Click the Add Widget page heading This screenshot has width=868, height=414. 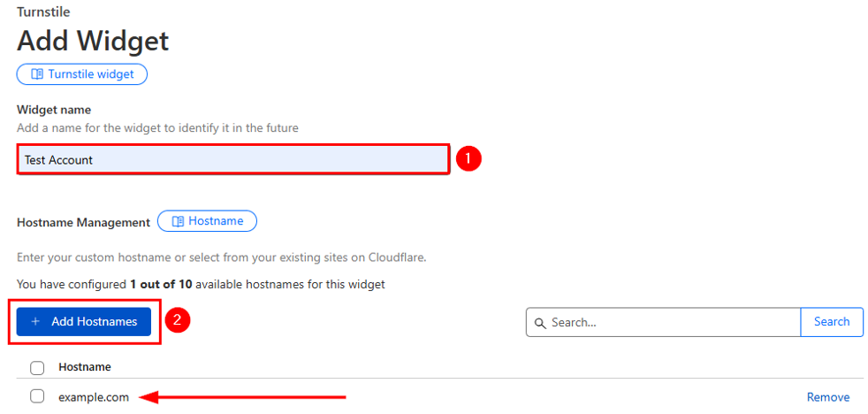(93, 41)
